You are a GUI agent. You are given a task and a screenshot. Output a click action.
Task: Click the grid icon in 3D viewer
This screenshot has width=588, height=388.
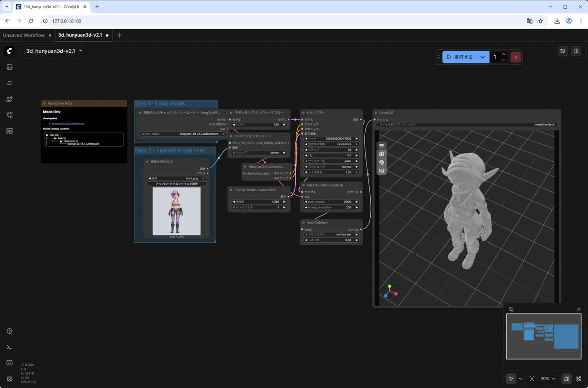[x=381, y=154]
